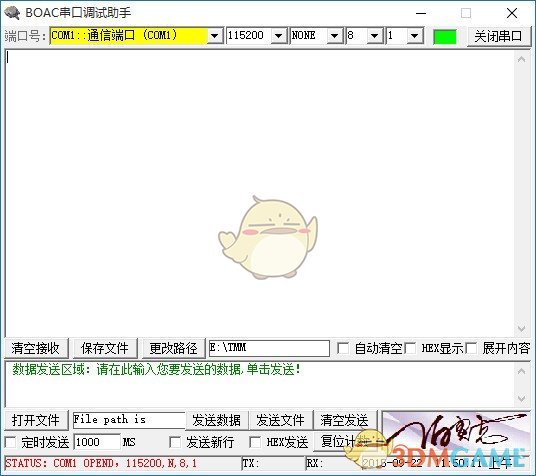Open the parity NONE dropdown
The height and width of the screenshot is (476, 536).
[334, 36]
